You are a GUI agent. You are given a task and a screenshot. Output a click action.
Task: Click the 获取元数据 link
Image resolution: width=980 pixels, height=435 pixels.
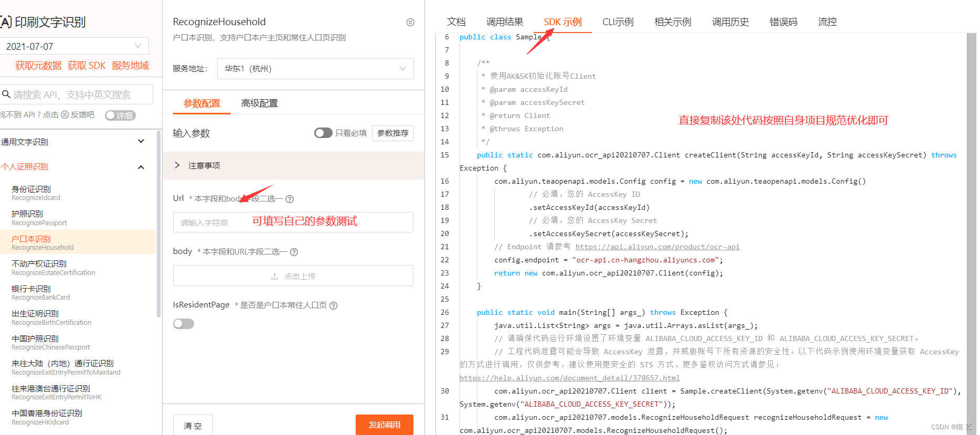coord(38,66)
